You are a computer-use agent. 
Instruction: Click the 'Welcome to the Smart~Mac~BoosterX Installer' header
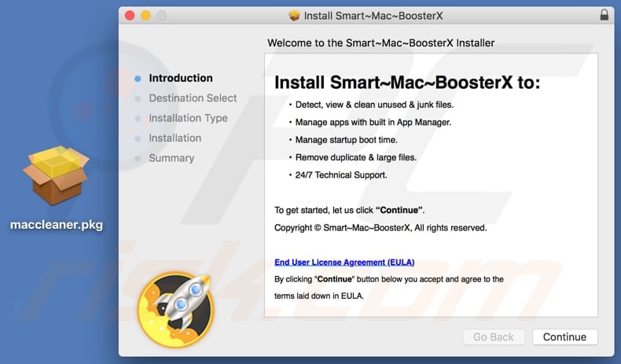(x=380, y=42)
